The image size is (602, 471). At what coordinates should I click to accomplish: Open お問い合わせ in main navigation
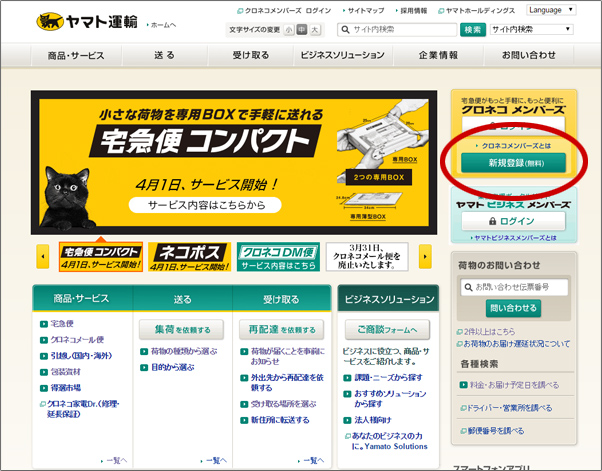[529, 55]
